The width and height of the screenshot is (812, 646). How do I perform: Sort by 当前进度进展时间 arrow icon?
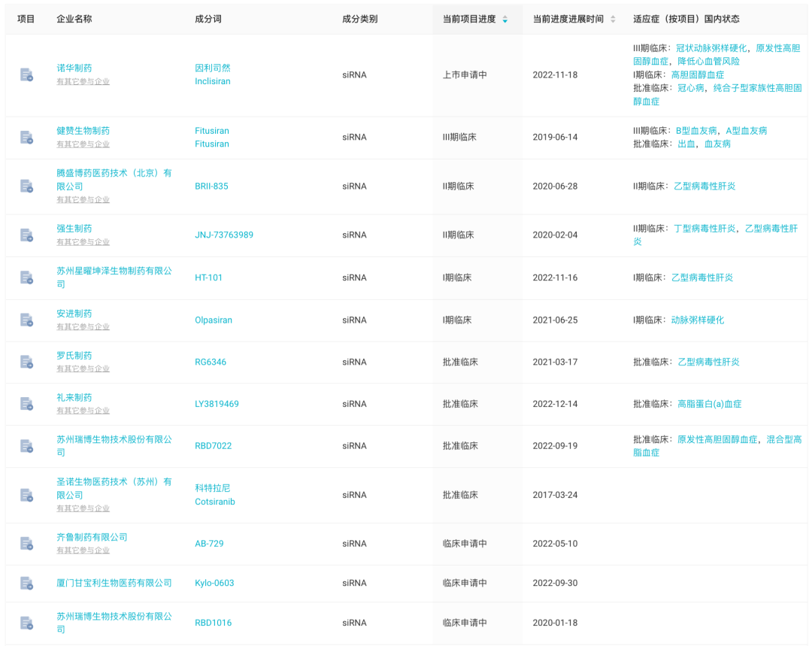(x=613, y=19)
